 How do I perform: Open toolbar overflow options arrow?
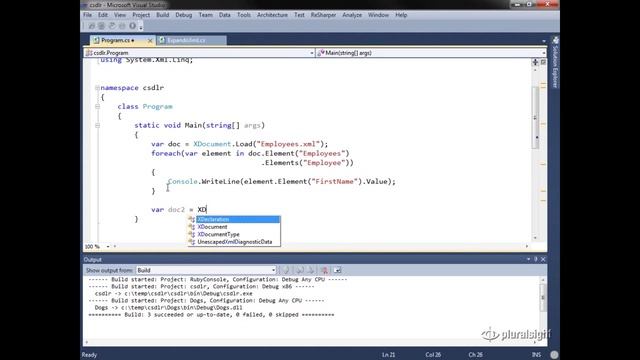point(141,27)
